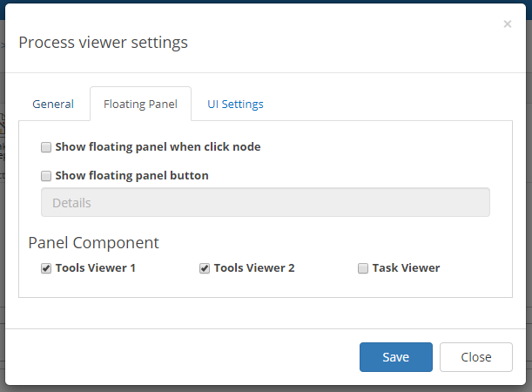Click the Tools Viewer 1 label text
Image resolution: width=532 pixels, height=392 pixels.
pyautogui.click(x=96, y=267)
